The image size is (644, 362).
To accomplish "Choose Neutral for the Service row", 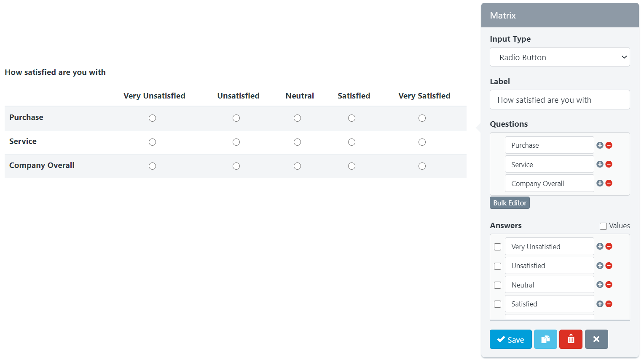I will click(x=297, y=142).
